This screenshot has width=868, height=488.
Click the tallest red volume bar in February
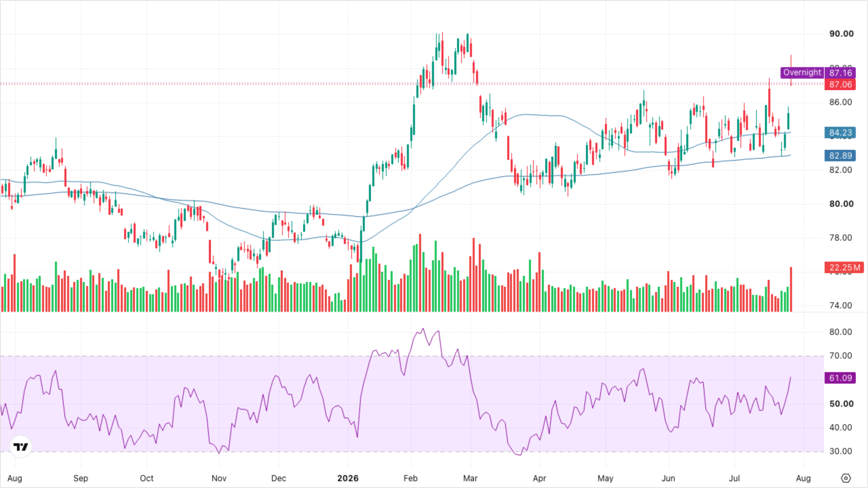pyautogui.click(x=420, y=272)
